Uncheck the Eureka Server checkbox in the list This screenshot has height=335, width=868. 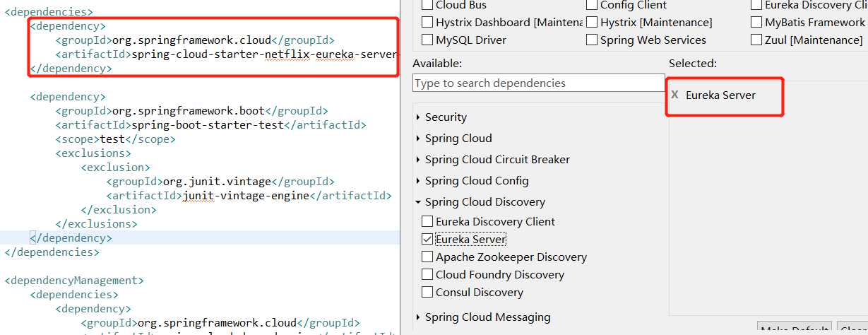[x=427, y=240]
